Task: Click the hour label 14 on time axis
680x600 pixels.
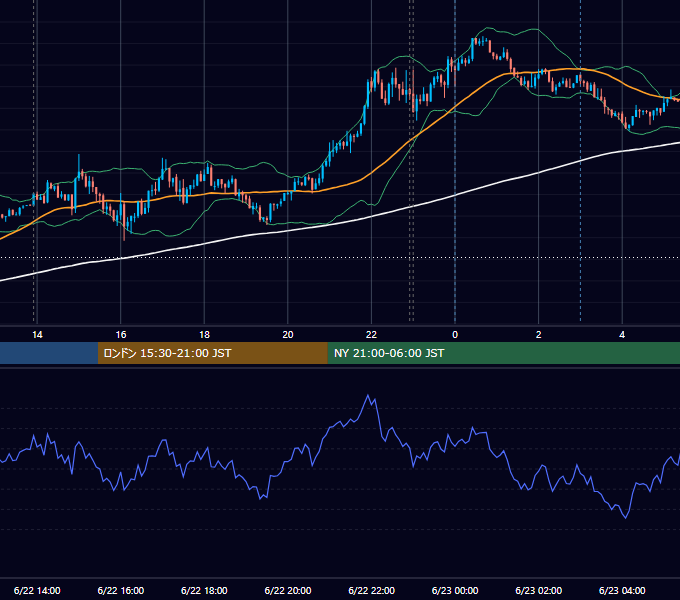Action: tap(37, 335)
